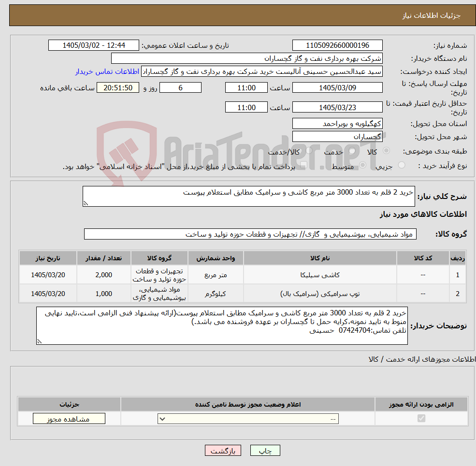The height and width of the screenshot is (466, 476).
Task: Choose the متوسط purchase type radio
Action: pos(363,165)
